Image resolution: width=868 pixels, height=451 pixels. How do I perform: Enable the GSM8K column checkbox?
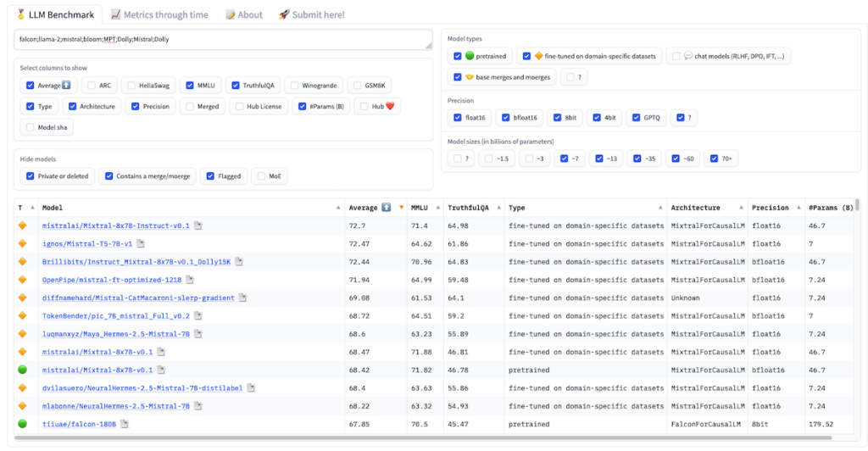pos(357,86)
